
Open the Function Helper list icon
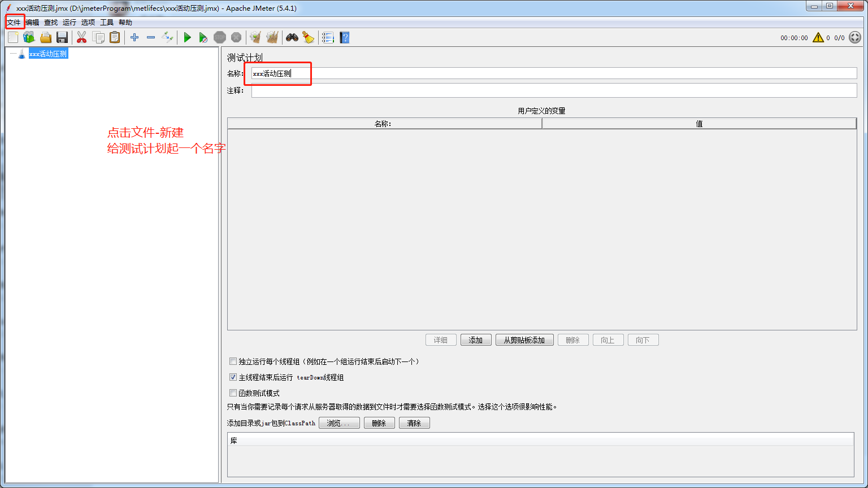click(327, 37)
